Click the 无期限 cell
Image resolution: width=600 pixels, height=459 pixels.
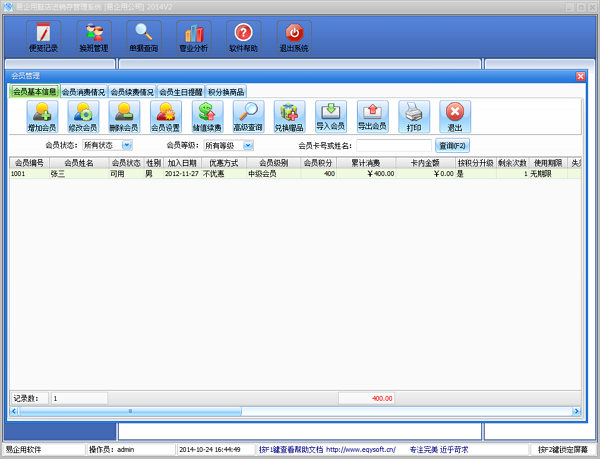(548, 174)
